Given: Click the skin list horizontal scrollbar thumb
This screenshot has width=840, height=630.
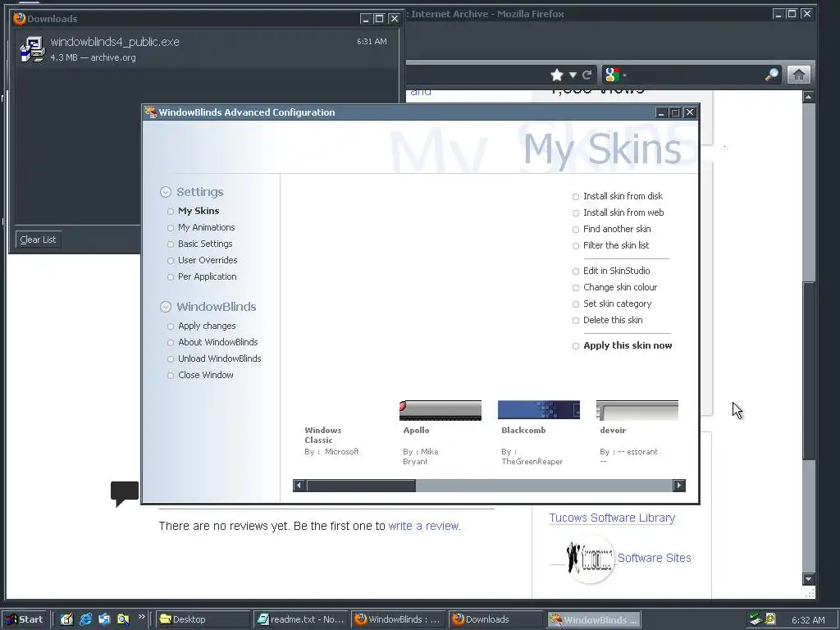Looking at the screenshot, I should coord(361,486).
